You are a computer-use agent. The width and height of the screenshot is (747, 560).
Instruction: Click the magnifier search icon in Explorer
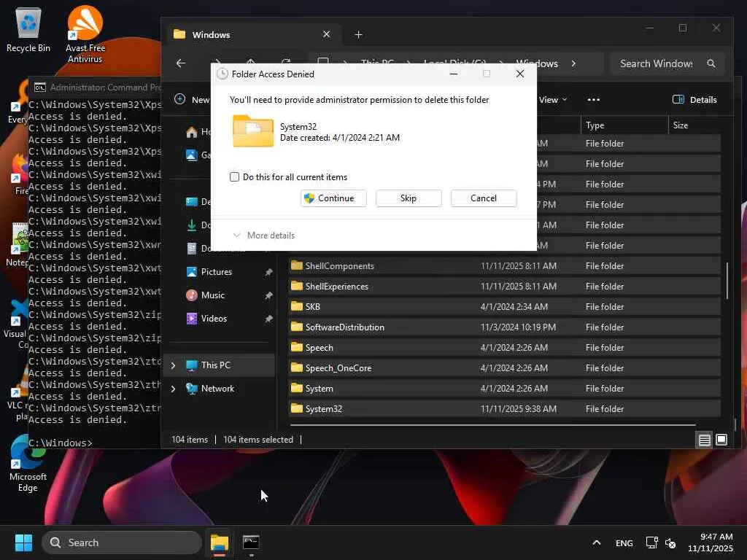pyautogui.click(x=711, y=63)
